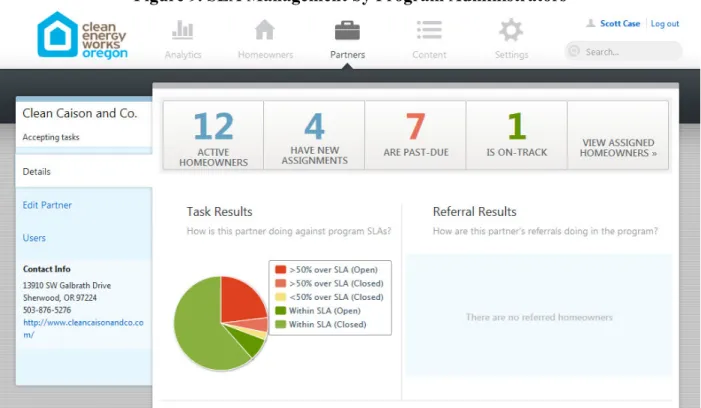Click the 4 Have New Assignments tile
This screenshot has width=701, height=408.
pos(314,135)
